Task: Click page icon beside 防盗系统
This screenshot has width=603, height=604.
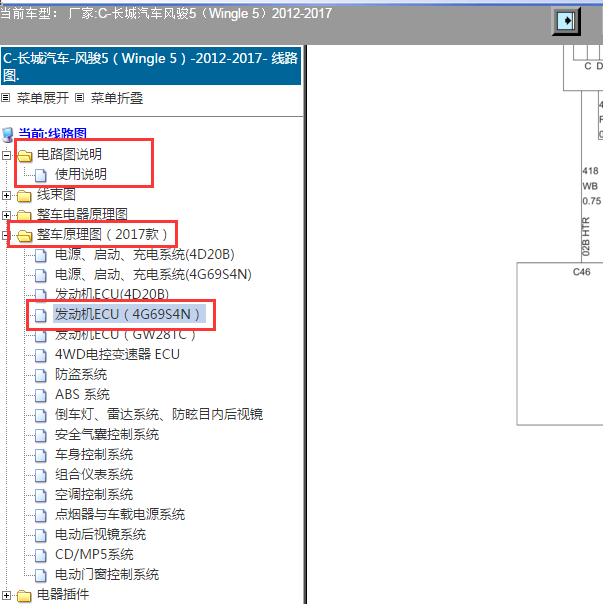Action: (41, 375)
